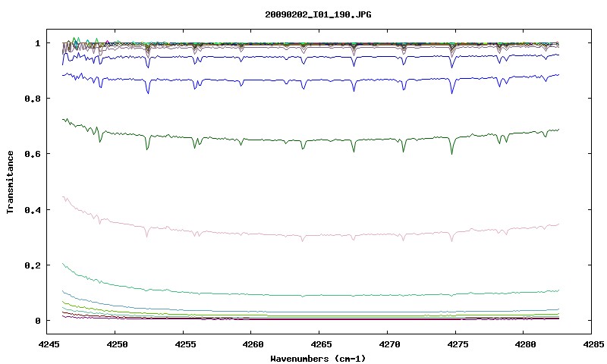
Task: Click the x-axis tick label 4280
Action: 525,344
